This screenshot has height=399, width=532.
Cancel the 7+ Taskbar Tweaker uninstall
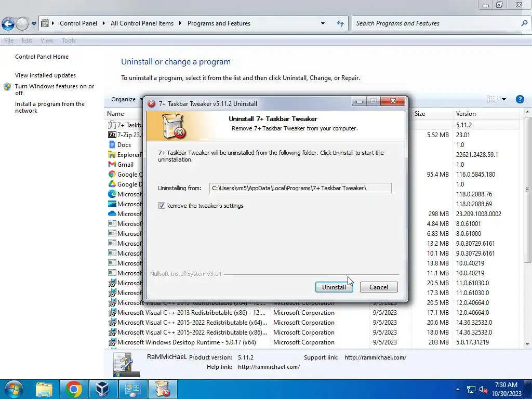pyautogui.click(x=379, y=287)
